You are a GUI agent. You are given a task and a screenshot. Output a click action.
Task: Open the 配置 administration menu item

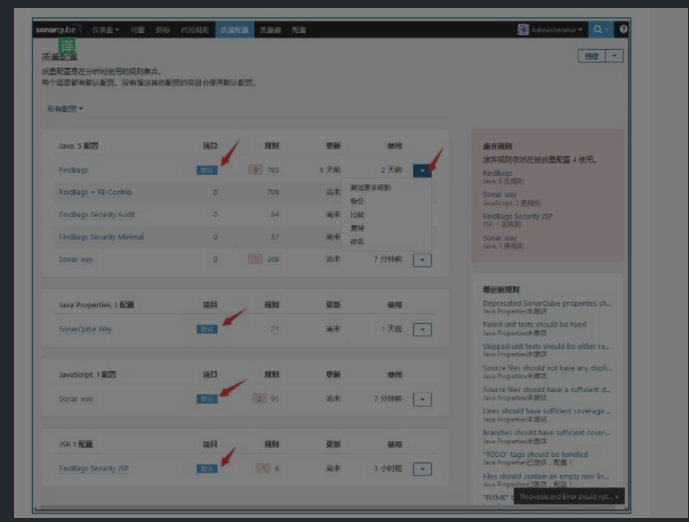point(299,30)
